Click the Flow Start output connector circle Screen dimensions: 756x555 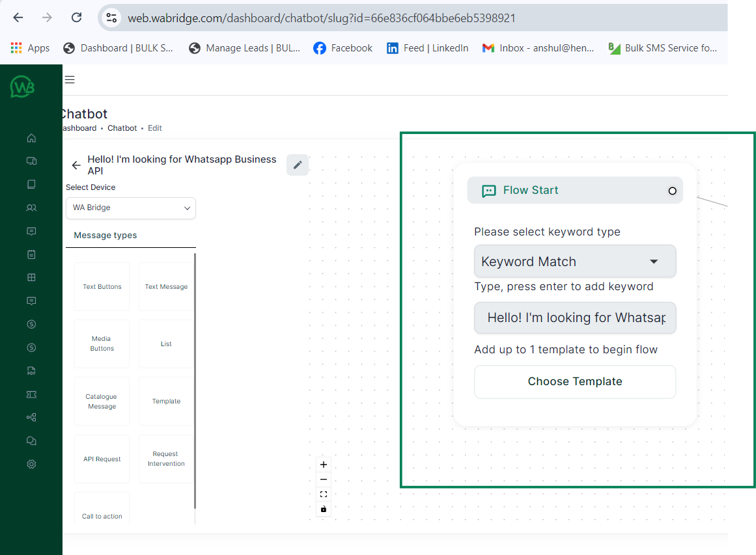coord(672,191)
